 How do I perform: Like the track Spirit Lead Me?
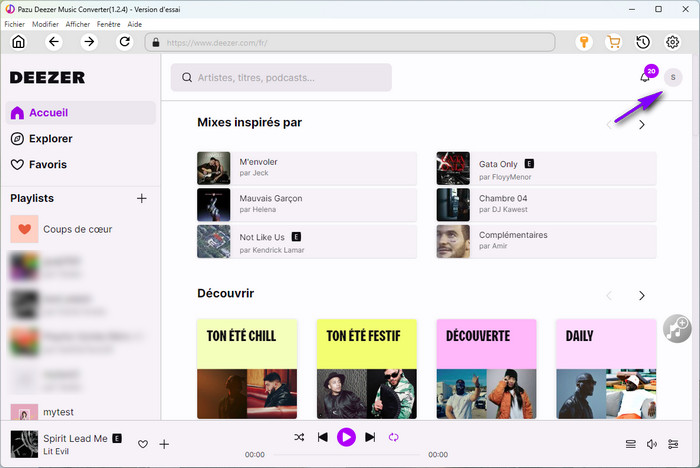143,444
